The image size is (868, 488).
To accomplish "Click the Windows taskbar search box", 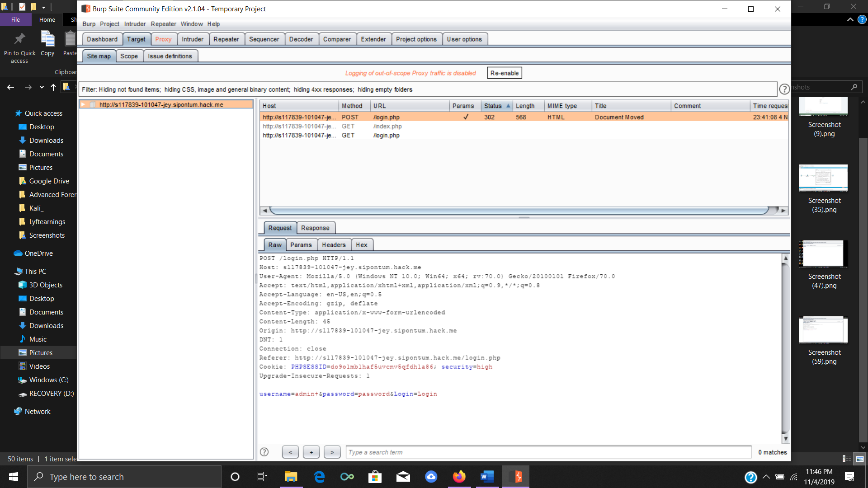I will pos(124,477).
